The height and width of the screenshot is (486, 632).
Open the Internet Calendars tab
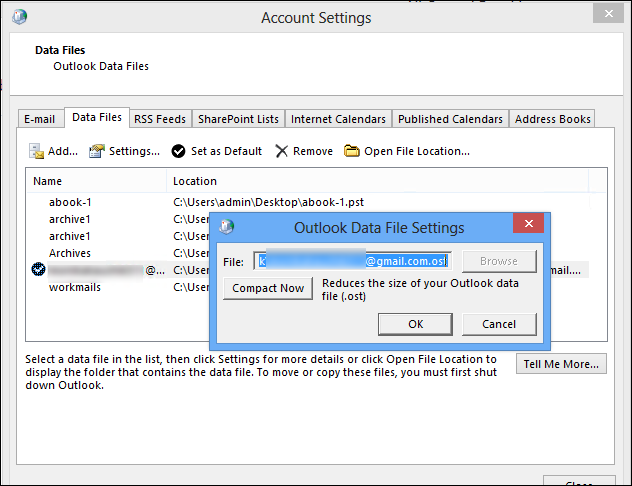coord(338,119)
